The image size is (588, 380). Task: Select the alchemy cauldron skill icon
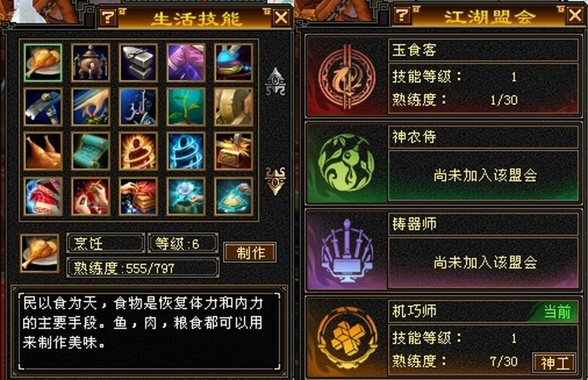pyautogui.click(x=91, y=63)
